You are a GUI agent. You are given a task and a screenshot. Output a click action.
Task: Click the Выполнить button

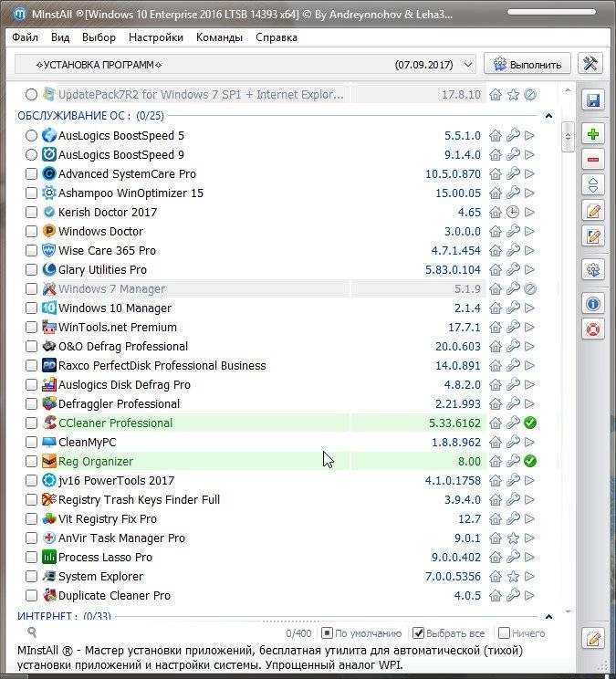[x=527, y=65]
